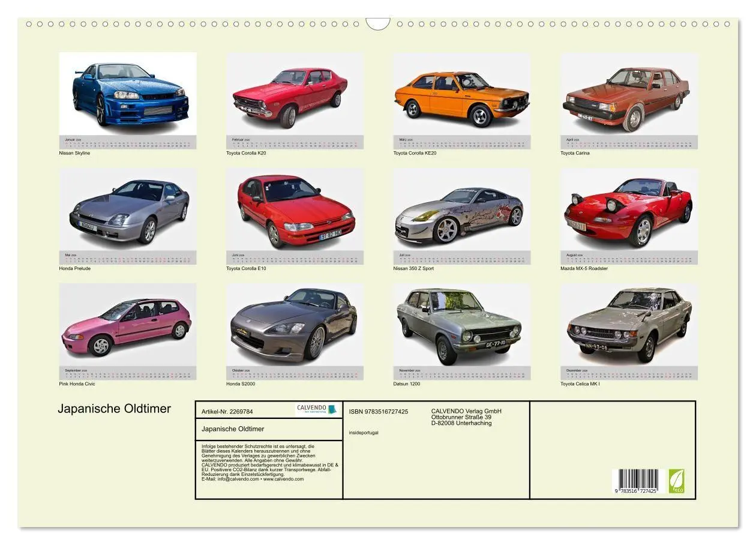The height and width of the screenshot is (545, 756).
Task: Click the Februar calendar strip under Corolla K20
Action: tap(295, 142)
